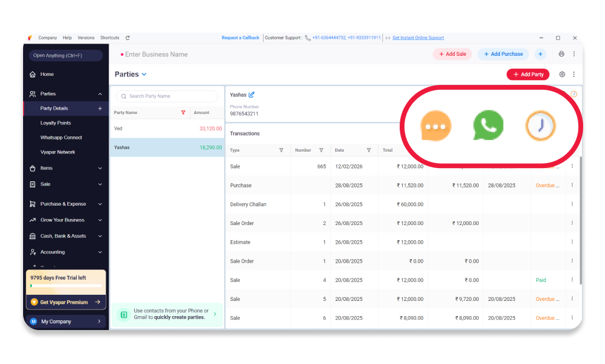Click the clock reminder icon
Image resolution: width=605 pixels, height=364 pixels.
[540, 126]
